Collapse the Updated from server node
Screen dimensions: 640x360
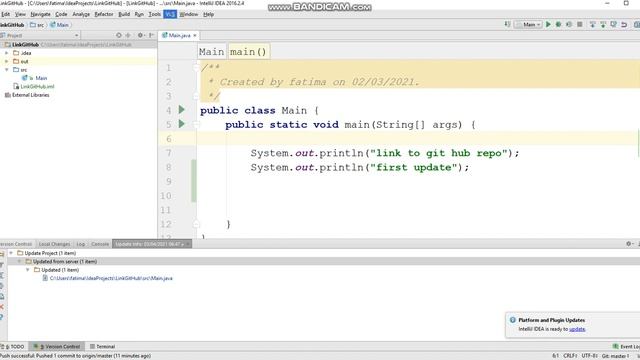point(19,261)
